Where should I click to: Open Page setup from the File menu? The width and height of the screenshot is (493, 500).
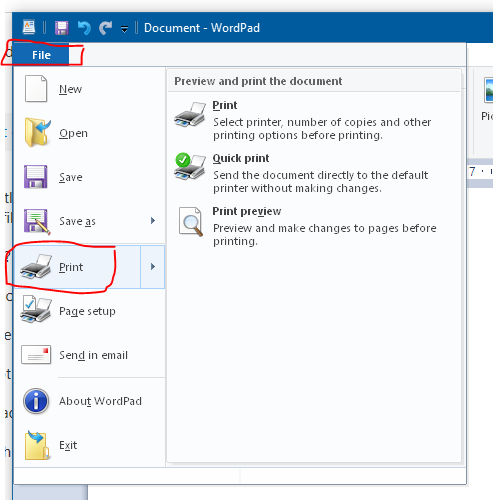click(x=89, y=311)
